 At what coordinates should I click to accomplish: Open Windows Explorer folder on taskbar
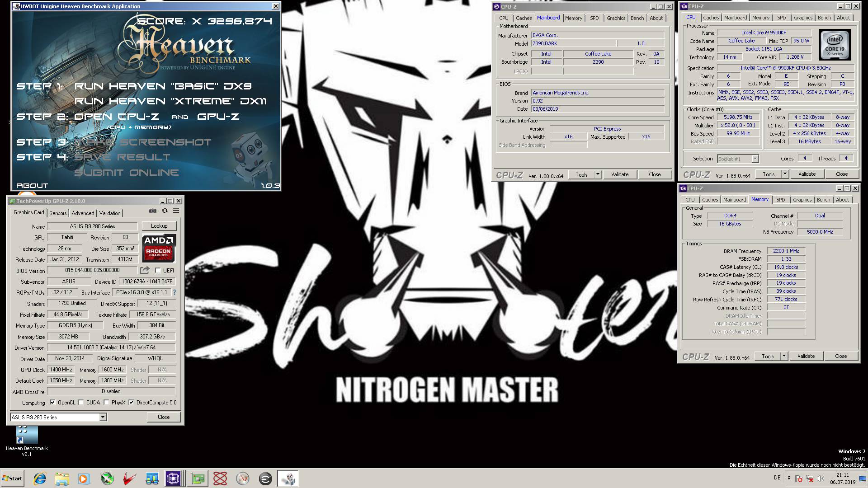coord(62,479)
